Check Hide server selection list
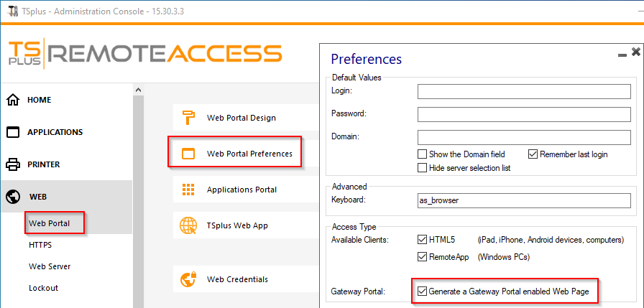Viewport: 644px width, 308px height. [423, 168]
